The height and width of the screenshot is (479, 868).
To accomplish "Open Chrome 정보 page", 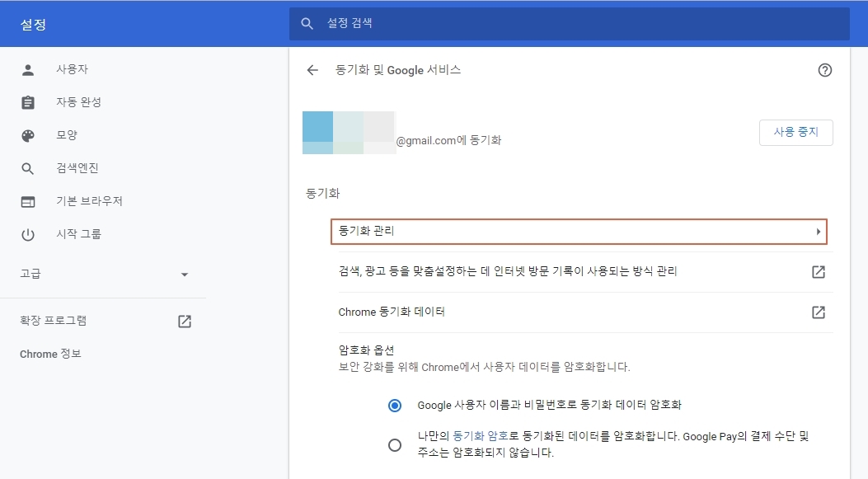I will click(x=50, y=354).
